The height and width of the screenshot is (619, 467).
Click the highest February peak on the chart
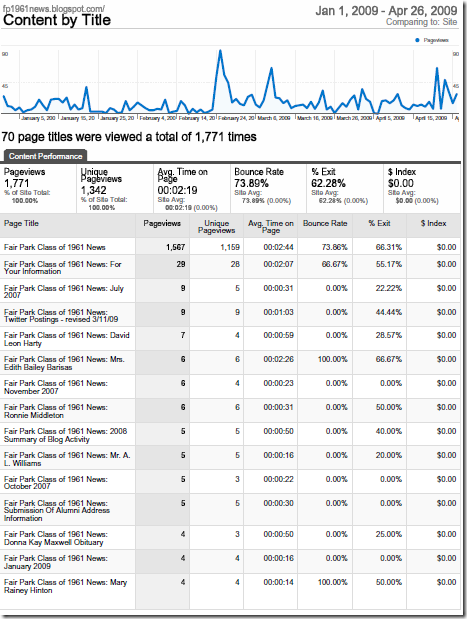click(x=220, y=50)
